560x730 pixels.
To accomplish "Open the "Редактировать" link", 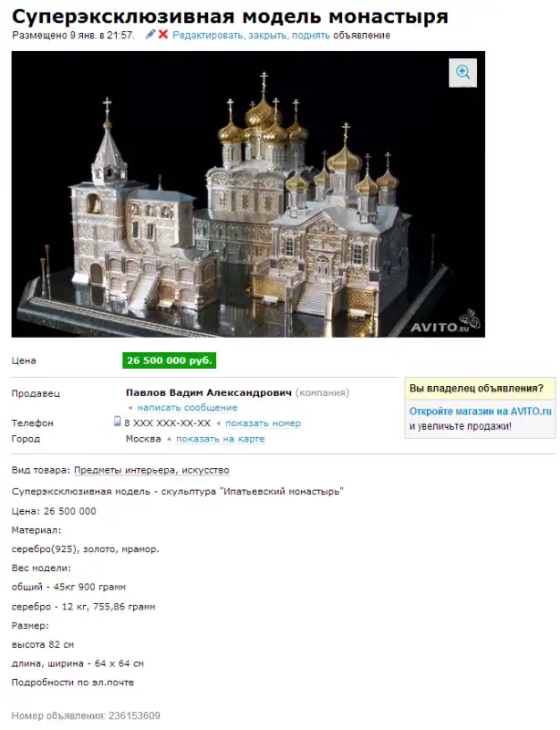I will pyautogui.click(x=208, y=36).
